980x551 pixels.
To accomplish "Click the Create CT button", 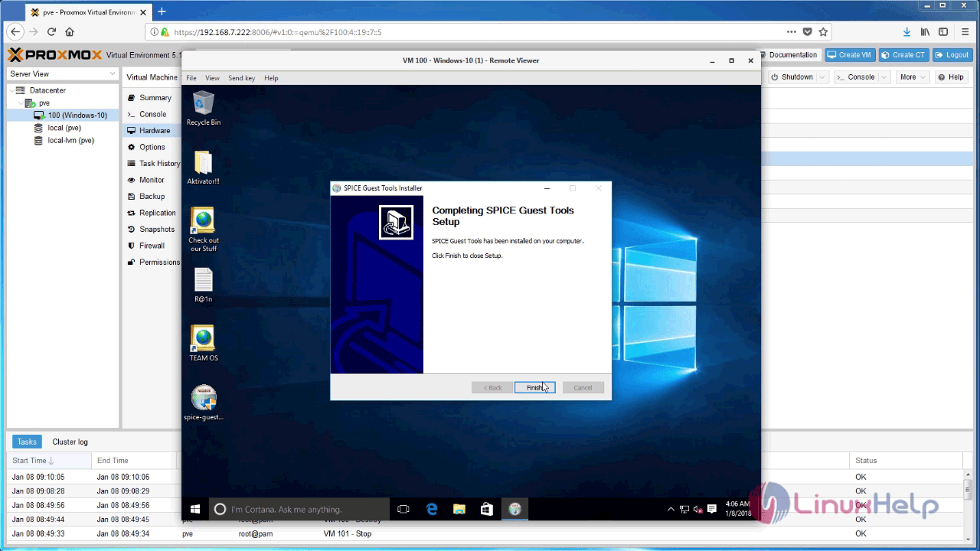I will [903, 55].
